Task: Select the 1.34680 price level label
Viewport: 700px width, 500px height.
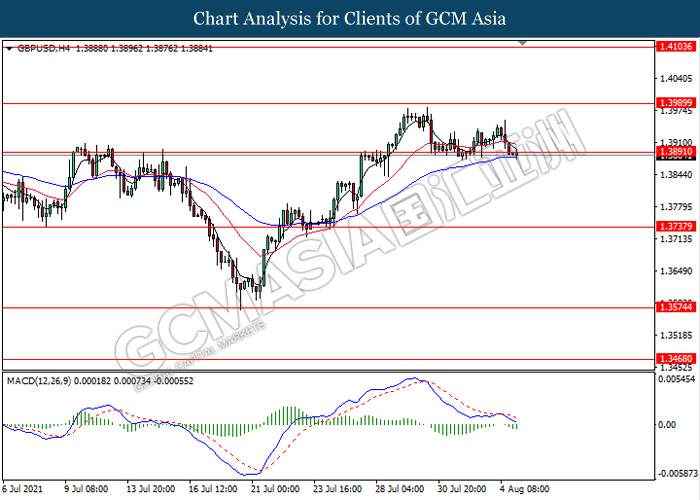Action: [x=675, y=359]
